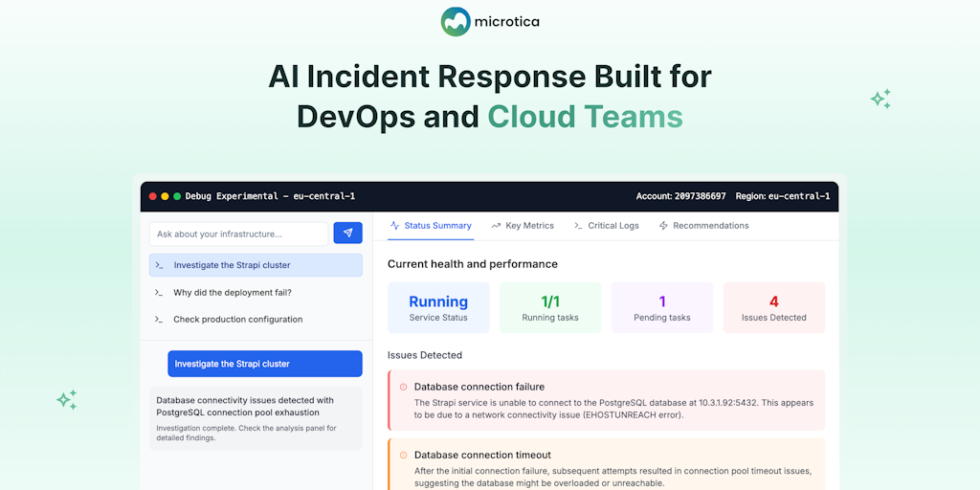Click the Database connection timeout warning icon

tap(403, 456)
